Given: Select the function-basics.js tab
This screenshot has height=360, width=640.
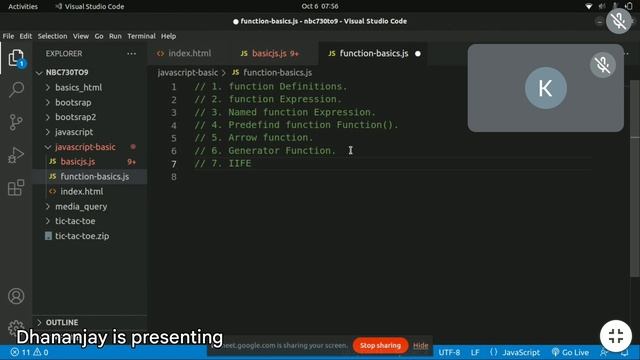Looking at the screenshot, I should point(373,53).
